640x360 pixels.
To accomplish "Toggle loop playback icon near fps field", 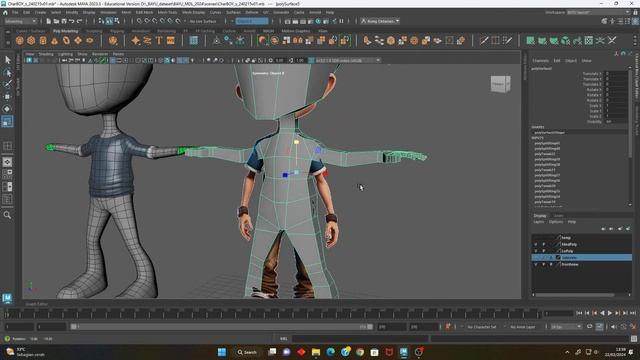I will pyautogui.click(x=589, y=327).
